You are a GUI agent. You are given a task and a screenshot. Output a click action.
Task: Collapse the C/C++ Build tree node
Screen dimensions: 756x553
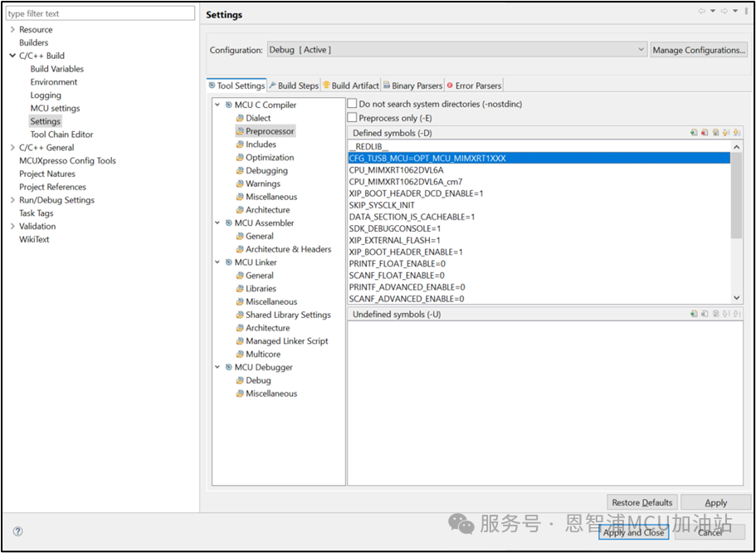click(x=12, y=56)
